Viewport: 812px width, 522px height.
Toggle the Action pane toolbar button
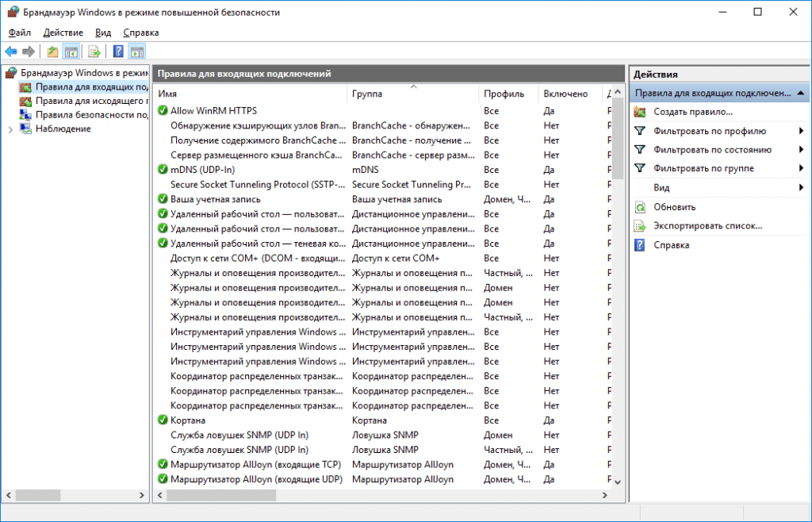click(137, 52)
